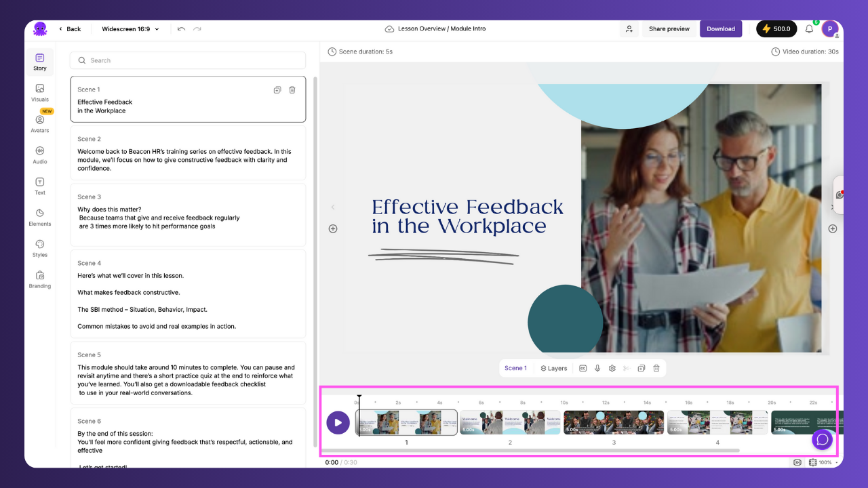Open the Layers panel for Scene 1

click(x=553, y=368)
